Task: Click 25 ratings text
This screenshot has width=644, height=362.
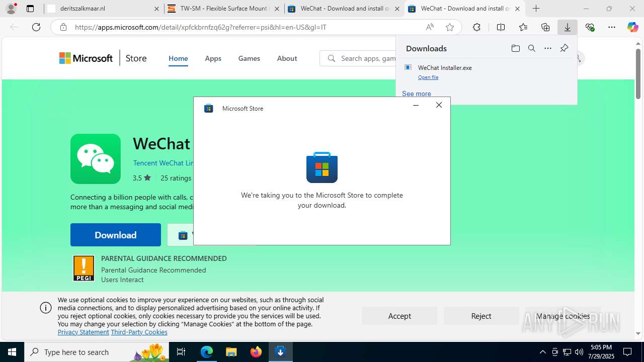Action: [x=176, y=178]
